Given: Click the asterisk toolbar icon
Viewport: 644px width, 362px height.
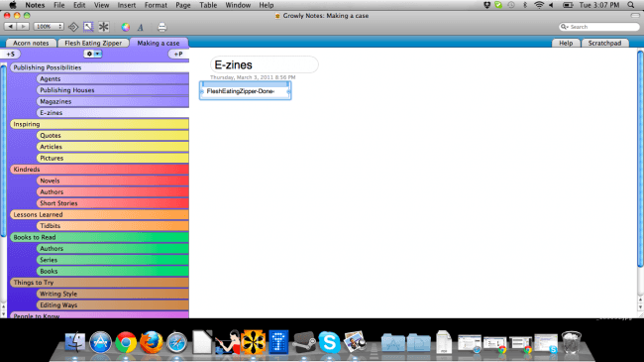Looking at the screenshot, I should coord(103,27).
